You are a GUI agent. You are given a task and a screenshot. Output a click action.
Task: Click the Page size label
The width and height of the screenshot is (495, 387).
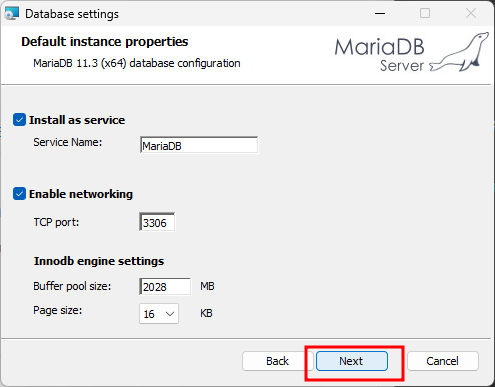tap(58, 311)
